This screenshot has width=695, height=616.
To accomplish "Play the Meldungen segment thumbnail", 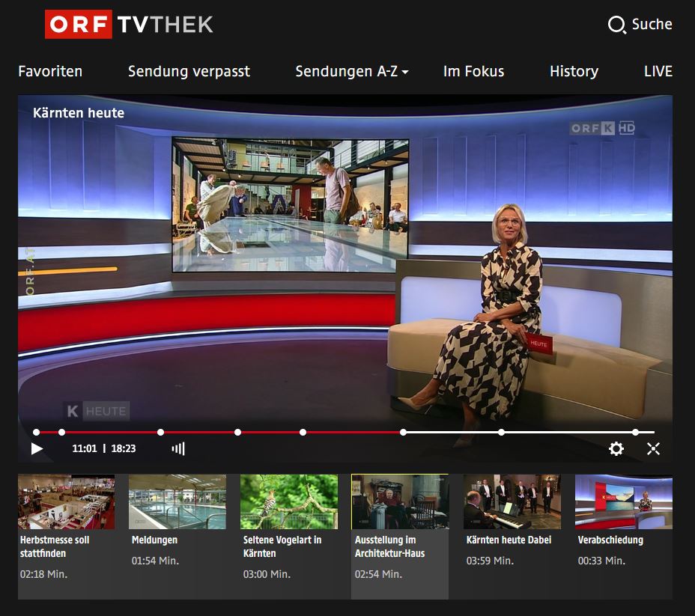I will click(x=177, y=501).
